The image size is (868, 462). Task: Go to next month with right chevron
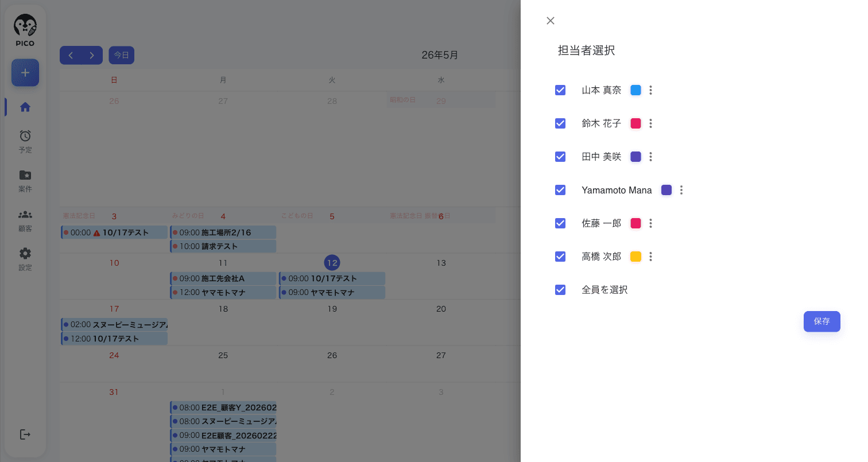[x=92, y=55]
